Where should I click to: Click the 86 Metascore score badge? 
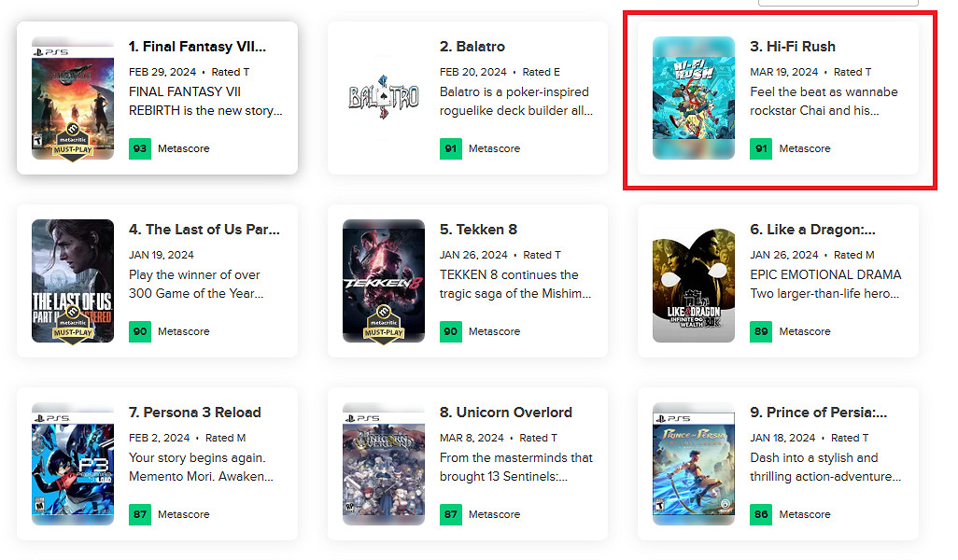tap(761, 514)
